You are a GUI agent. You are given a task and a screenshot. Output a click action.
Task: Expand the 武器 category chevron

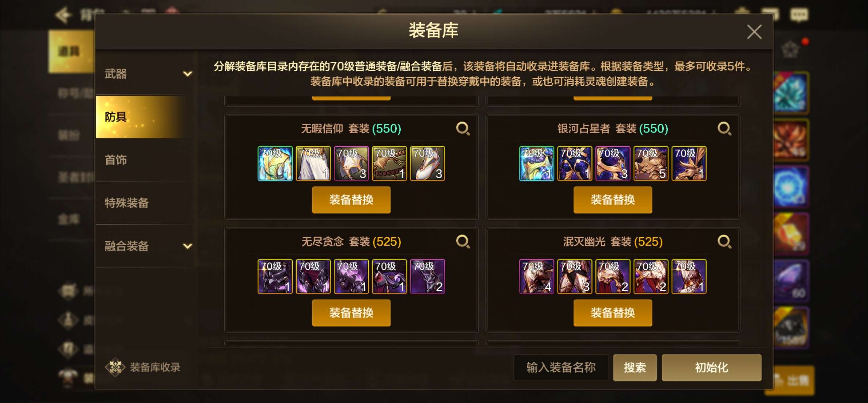point(187,74)
